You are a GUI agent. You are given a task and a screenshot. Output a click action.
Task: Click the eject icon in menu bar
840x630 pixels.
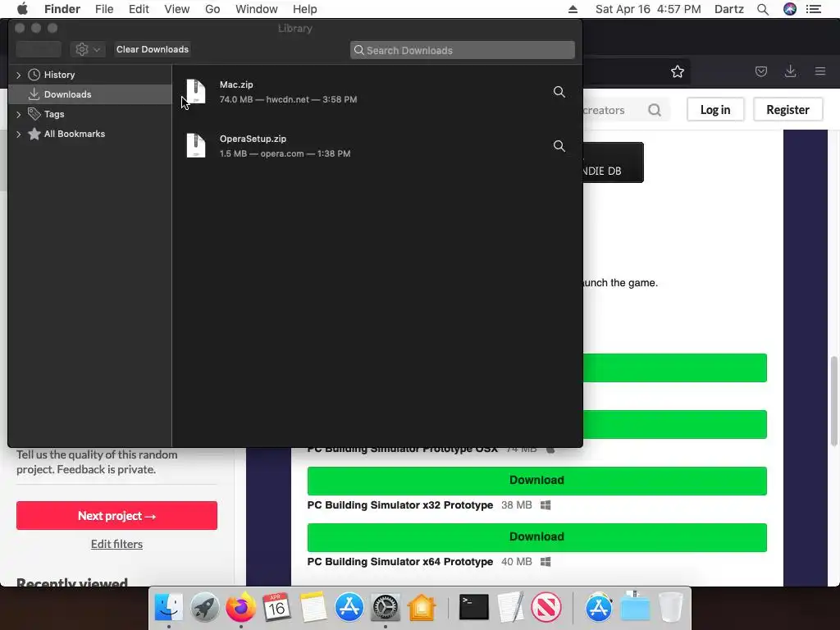573,9
